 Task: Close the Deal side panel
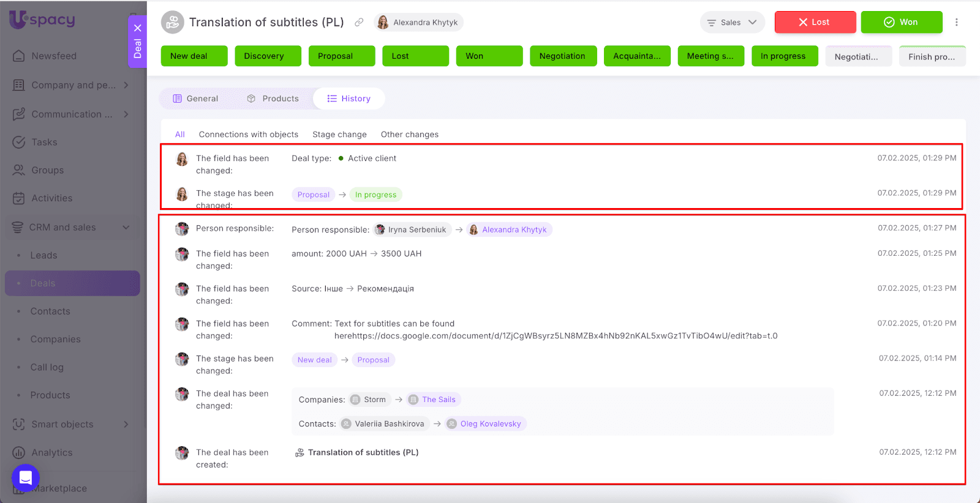coord(138,28)
